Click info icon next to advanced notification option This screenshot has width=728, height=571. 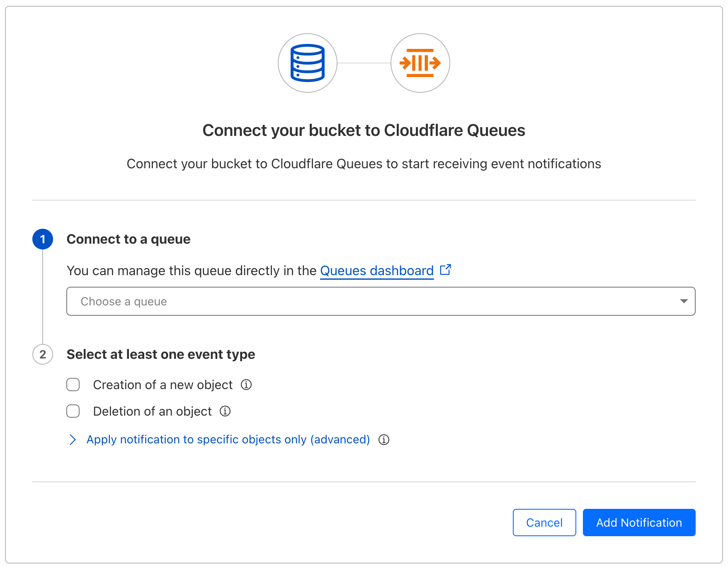(384, 440)
